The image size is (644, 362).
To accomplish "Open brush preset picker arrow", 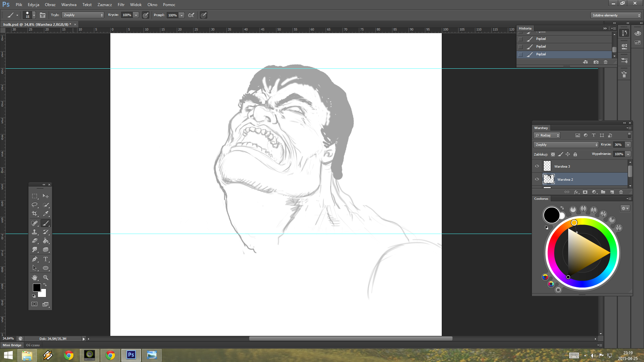I will (34, 15).
